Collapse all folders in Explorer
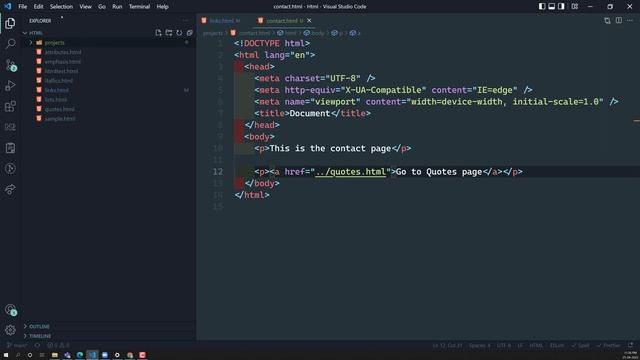The image size is (640, 360). [190, 33]
